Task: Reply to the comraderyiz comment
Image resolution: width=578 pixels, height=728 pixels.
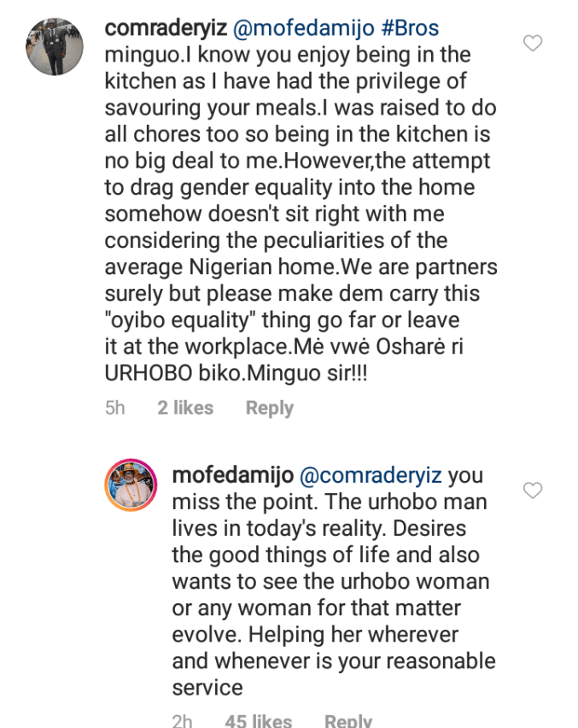Action: pyautogui.click(x=269, y=408)
